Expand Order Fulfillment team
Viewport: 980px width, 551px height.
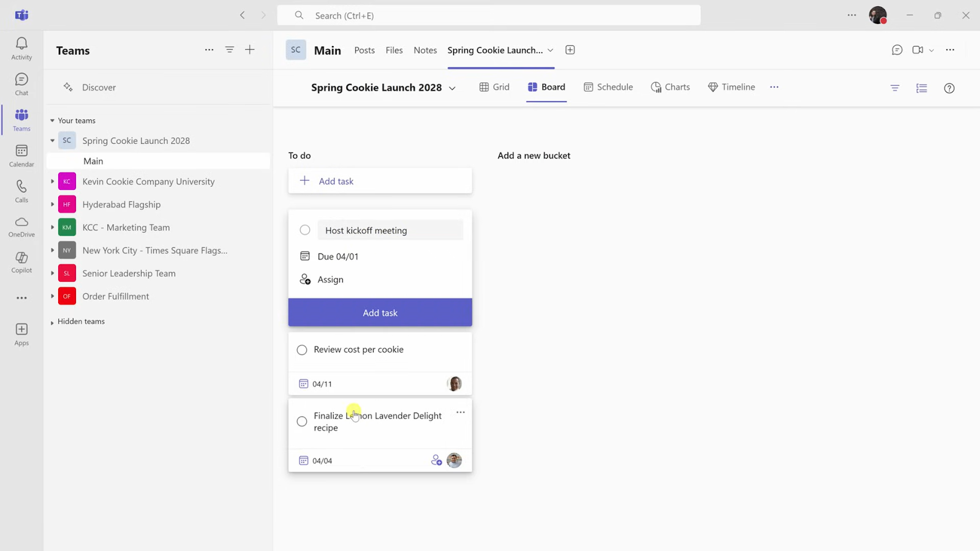[52, 296]
